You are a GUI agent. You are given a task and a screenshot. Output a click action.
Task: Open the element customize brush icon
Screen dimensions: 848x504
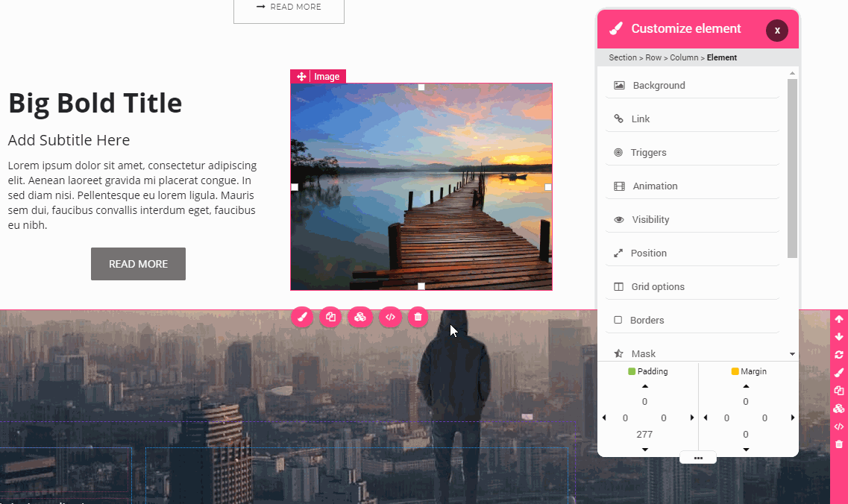[x=302, y=317]
